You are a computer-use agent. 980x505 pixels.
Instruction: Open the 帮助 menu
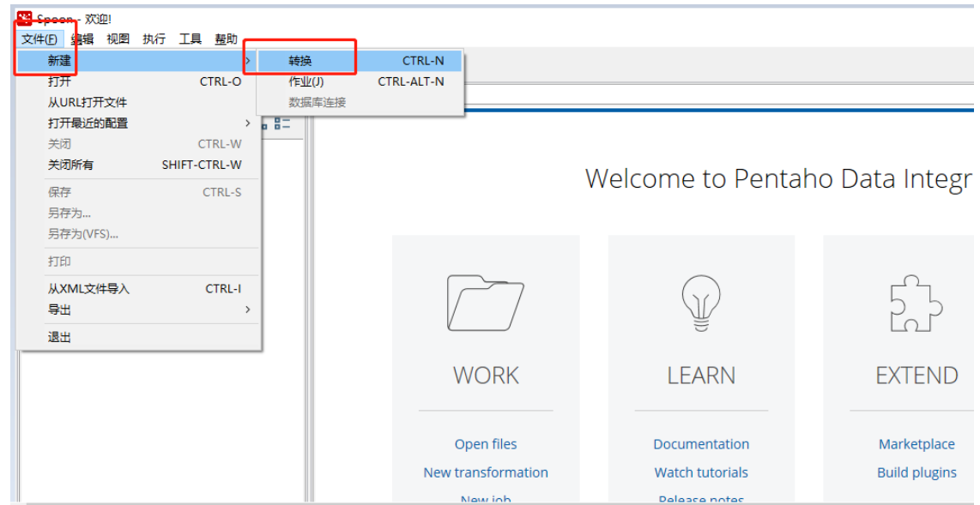pos(227,39)
